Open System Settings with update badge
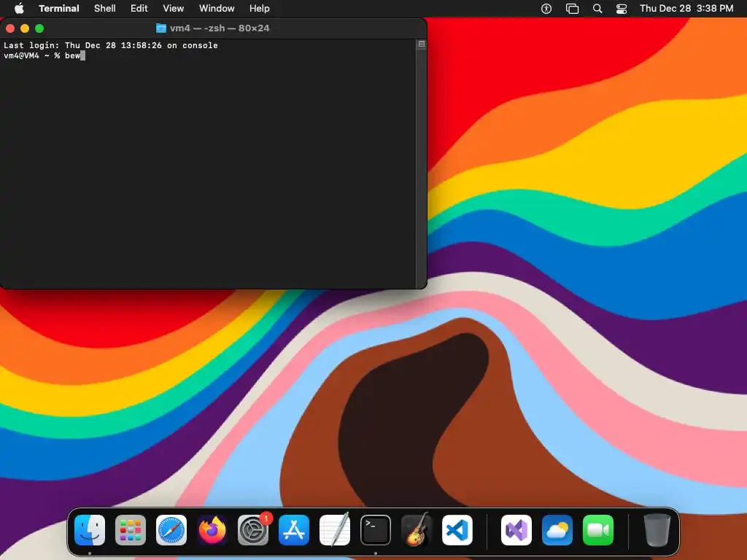Viewport: 747px width, 560px height. point(253,530)
